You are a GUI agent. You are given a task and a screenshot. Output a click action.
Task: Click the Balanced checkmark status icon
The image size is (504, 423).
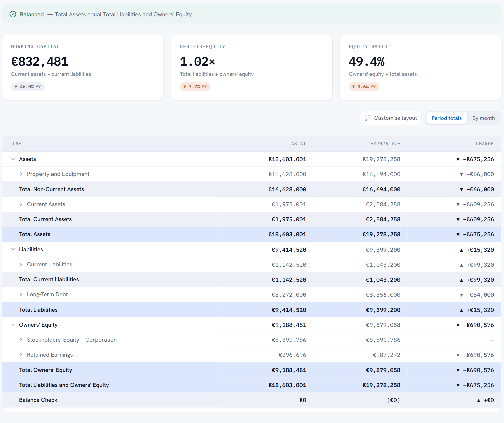tap(13, 14)
